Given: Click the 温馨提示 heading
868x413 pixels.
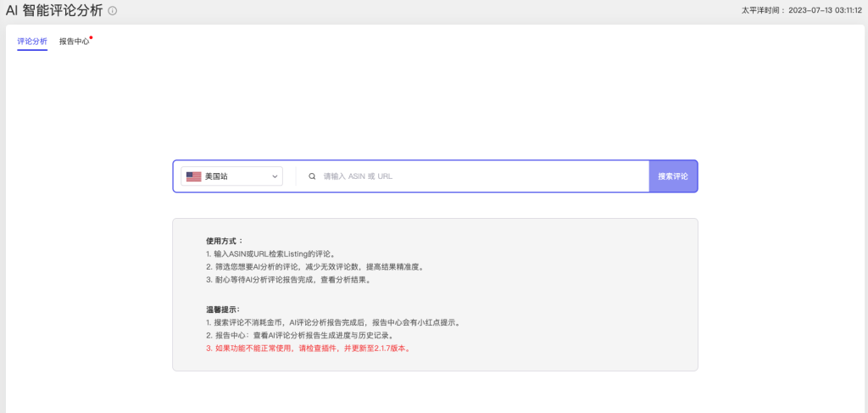Looking at the screenshot, I should tap(223, 309).
